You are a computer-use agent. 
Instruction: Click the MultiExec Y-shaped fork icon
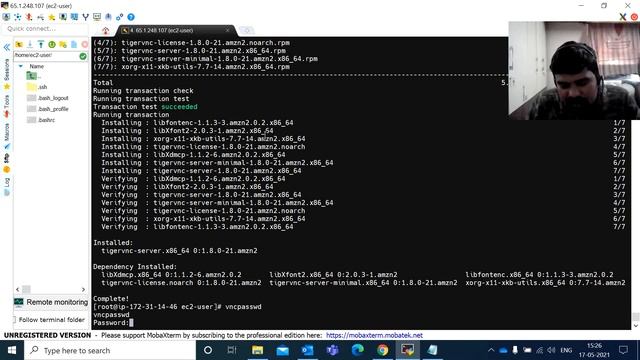pyautogui.click(x=85, y=17)
